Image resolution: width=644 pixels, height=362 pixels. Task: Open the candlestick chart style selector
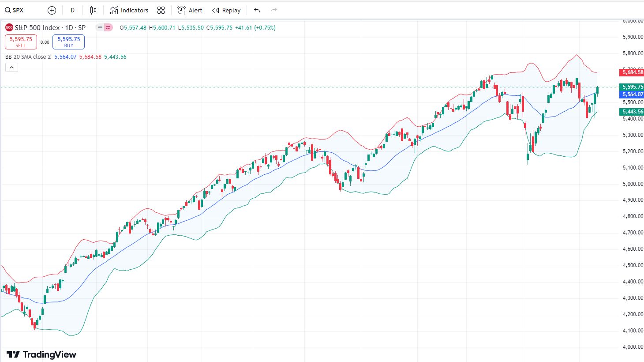coord(93,10)
